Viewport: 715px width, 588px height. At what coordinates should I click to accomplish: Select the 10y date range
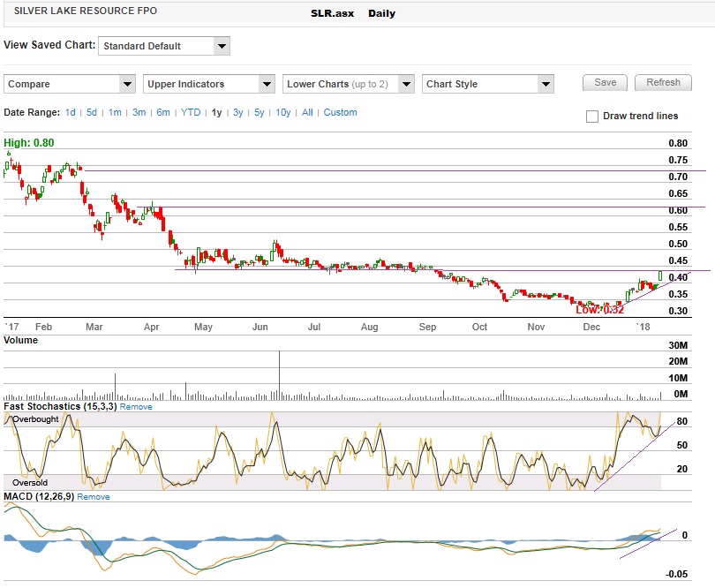(x=282, y=112)
